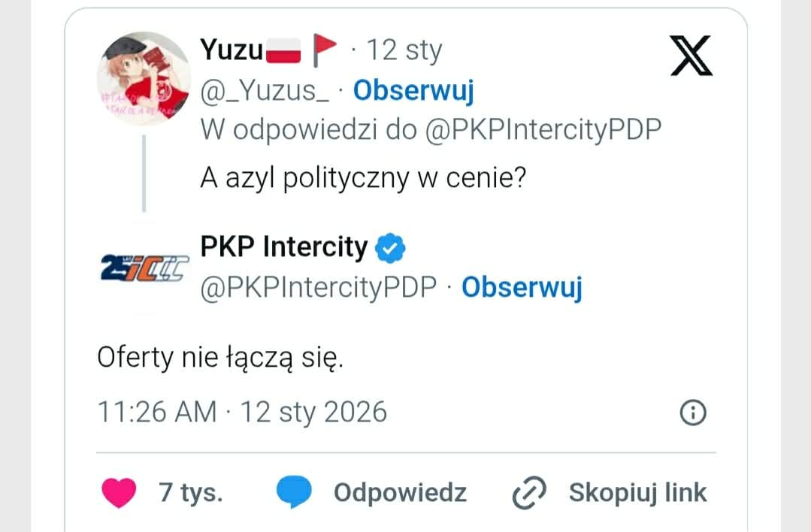
Task: Click the 7 tys. likes count
Action: [x=191, y=493]
